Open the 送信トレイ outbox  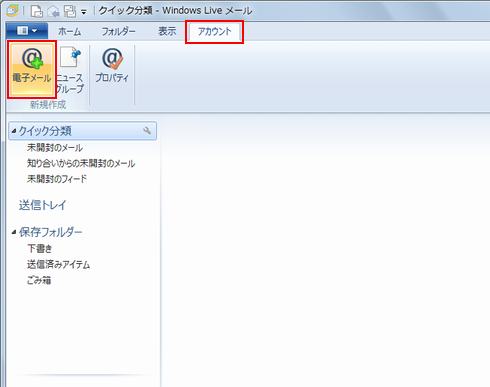42,205
